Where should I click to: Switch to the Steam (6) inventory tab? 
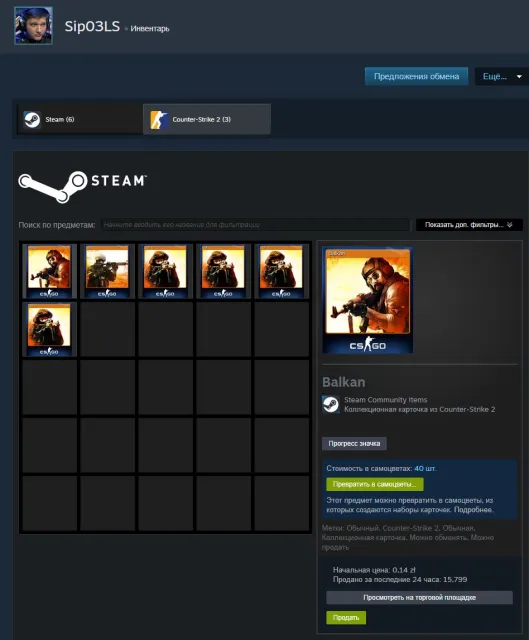(x=80, y=119)
